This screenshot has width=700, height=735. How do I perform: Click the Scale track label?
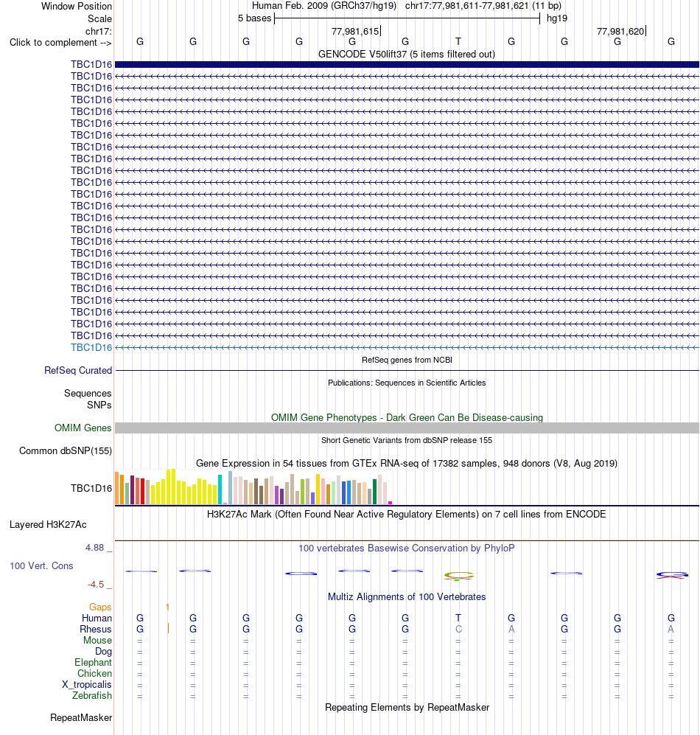(99, 18)
